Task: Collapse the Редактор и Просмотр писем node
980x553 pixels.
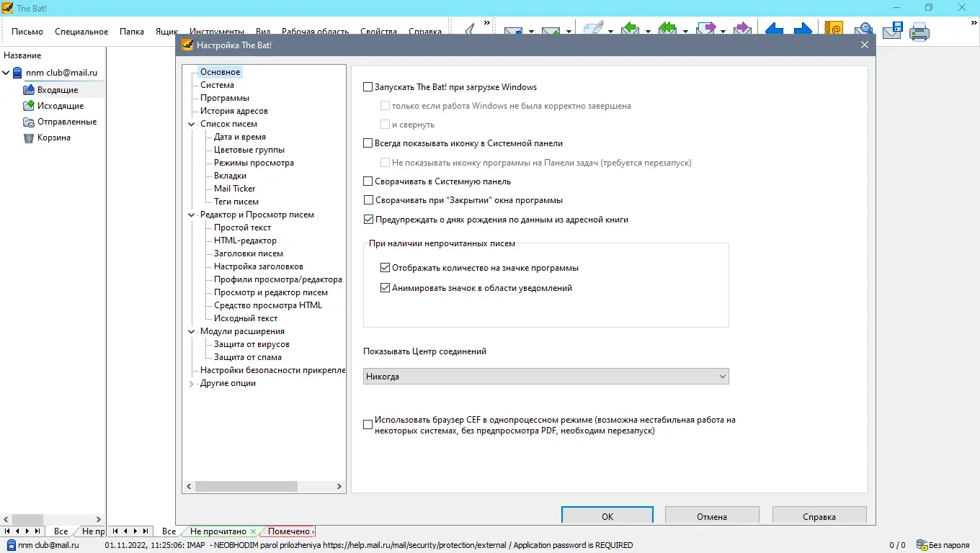Action: coord(192,215)
